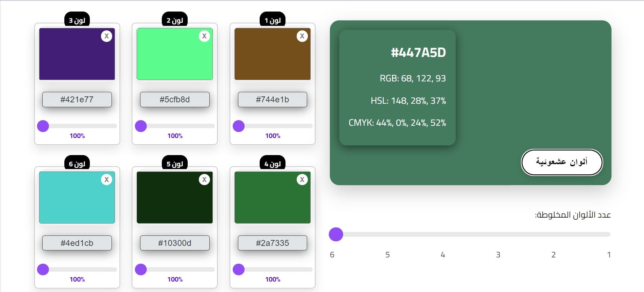Image resolution: width=644 pixels, height=292 pixels.
Task: Click the #2a7335 hex input field
Action: click(x=273, y=243)
